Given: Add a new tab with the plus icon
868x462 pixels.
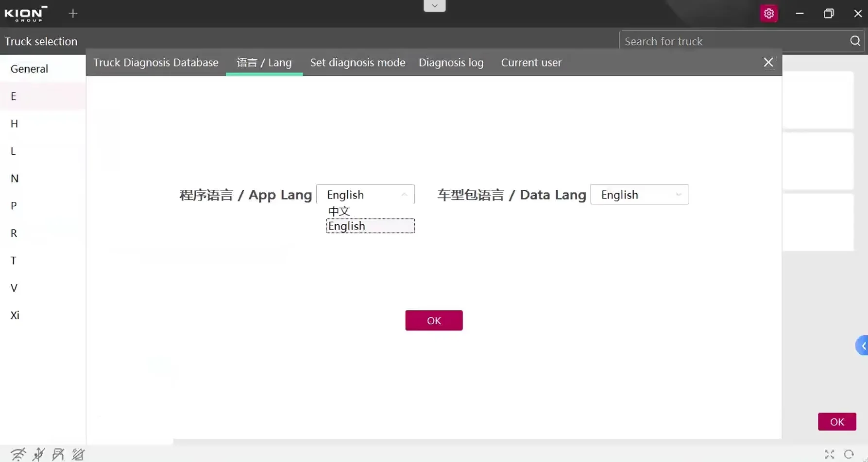Looking at the screenshot, I should tap(73, 14).
